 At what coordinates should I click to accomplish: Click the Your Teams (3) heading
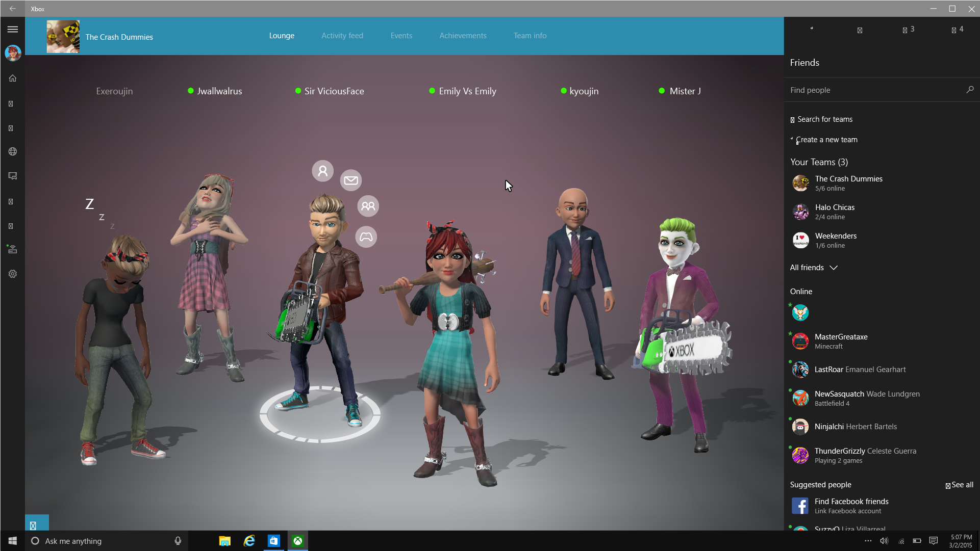pyautogui.click(x=819, y=162)
